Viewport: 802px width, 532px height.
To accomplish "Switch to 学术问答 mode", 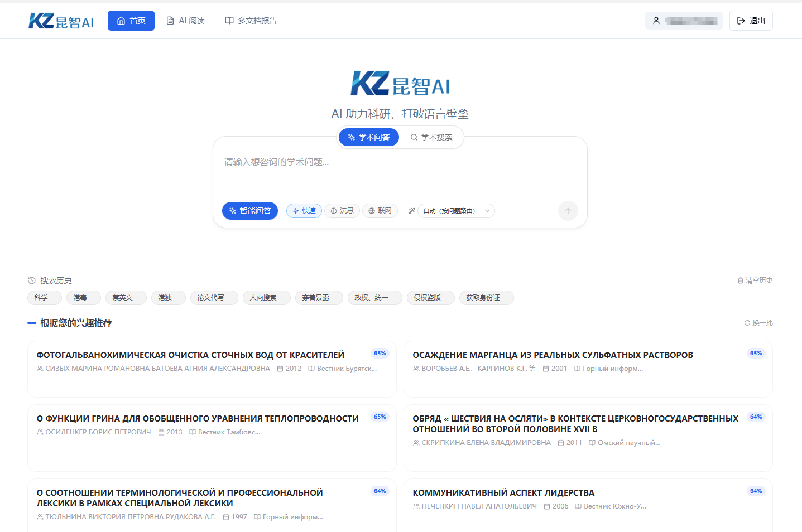I will 369,137.
